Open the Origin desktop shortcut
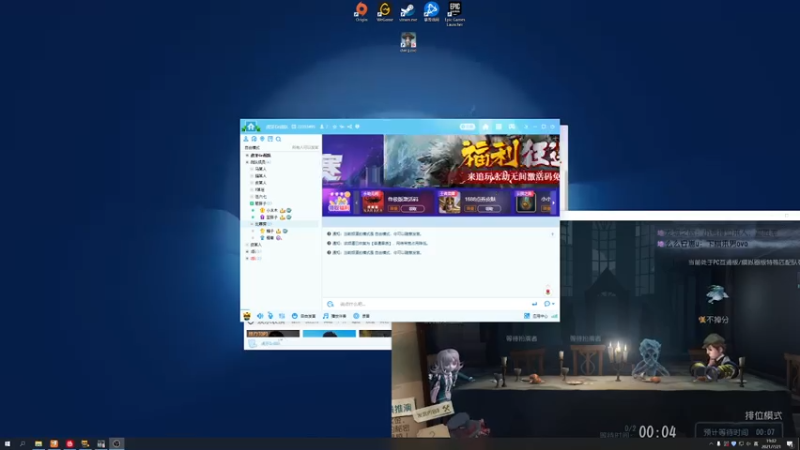This screenshot has width=800, height=450. pyautogui.click(x=361, y=12)
